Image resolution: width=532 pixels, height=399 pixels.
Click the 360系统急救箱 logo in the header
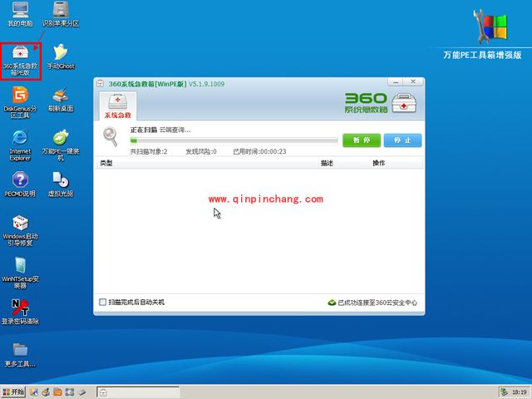[381, 103]
